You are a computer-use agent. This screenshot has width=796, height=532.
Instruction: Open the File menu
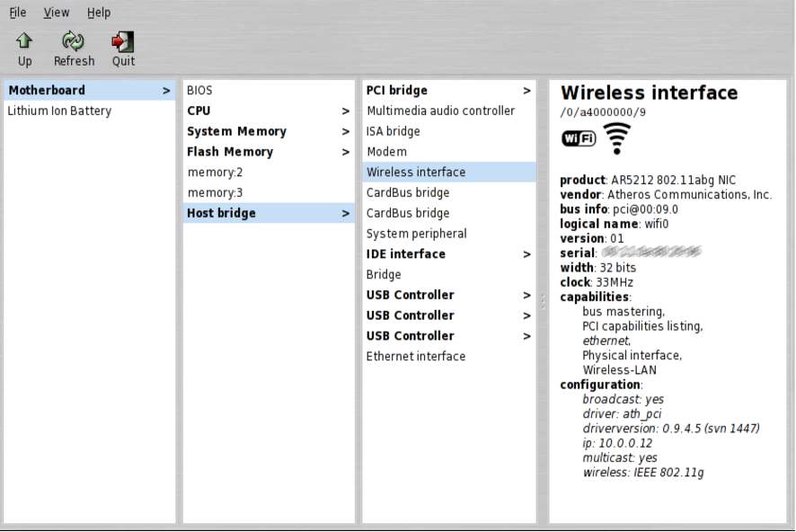click(x=18, y=13)
